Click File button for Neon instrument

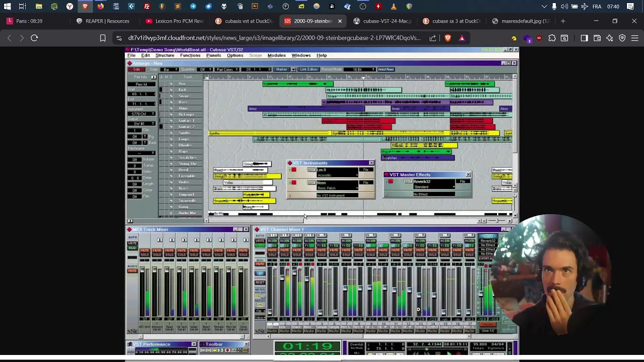366,183
